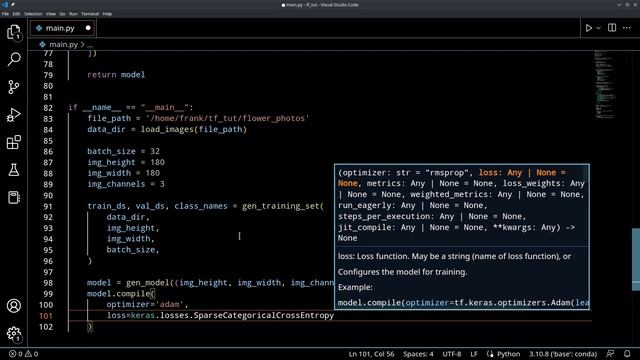Open the feedback icon in status bar
Viewport: 640px width, 360px height.
click(x=610, y=354)
